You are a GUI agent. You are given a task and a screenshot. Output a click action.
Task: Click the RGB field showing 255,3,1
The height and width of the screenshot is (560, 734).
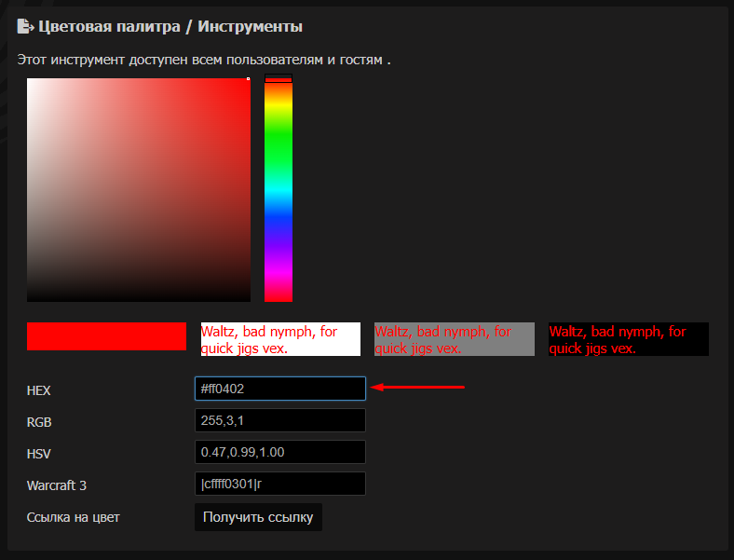tap(280, 420)
